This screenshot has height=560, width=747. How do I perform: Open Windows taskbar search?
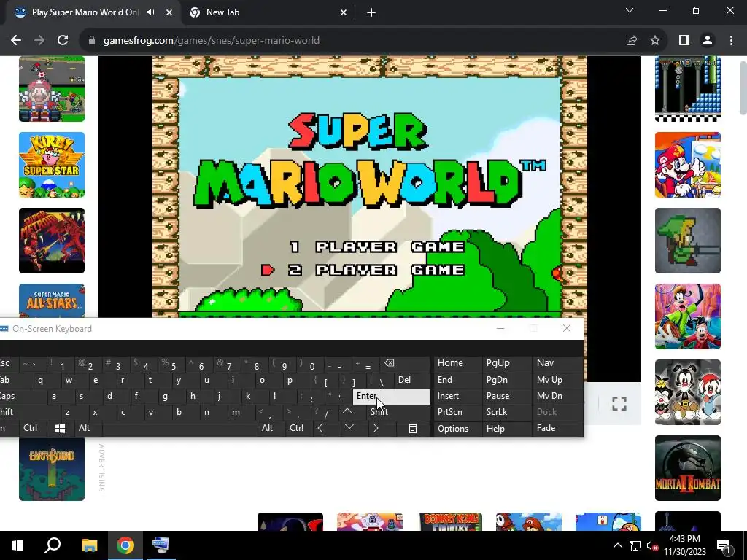point(53,545)
